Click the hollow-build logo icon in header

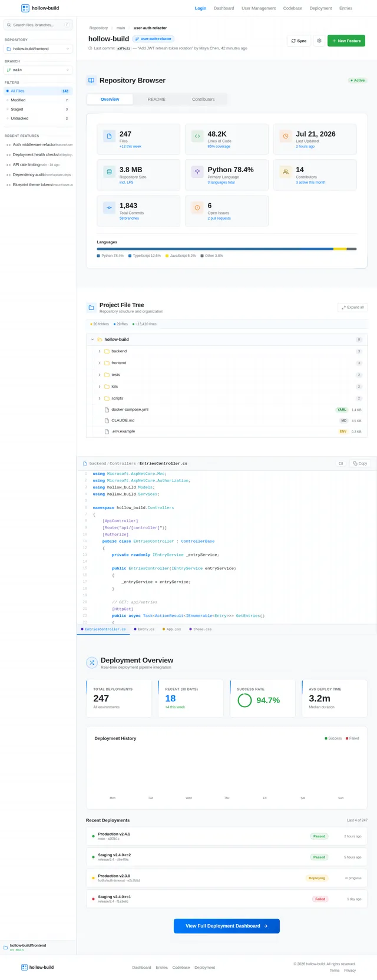(25, 8)
